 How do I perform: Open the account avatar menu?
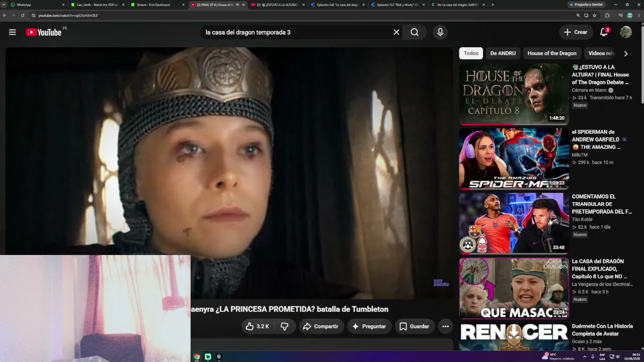626,32
